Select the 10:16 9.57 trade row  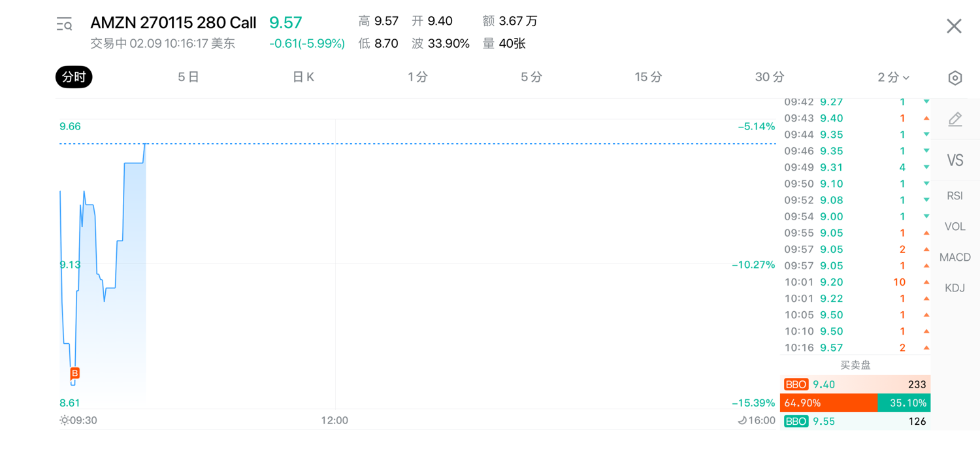(855, 348)
